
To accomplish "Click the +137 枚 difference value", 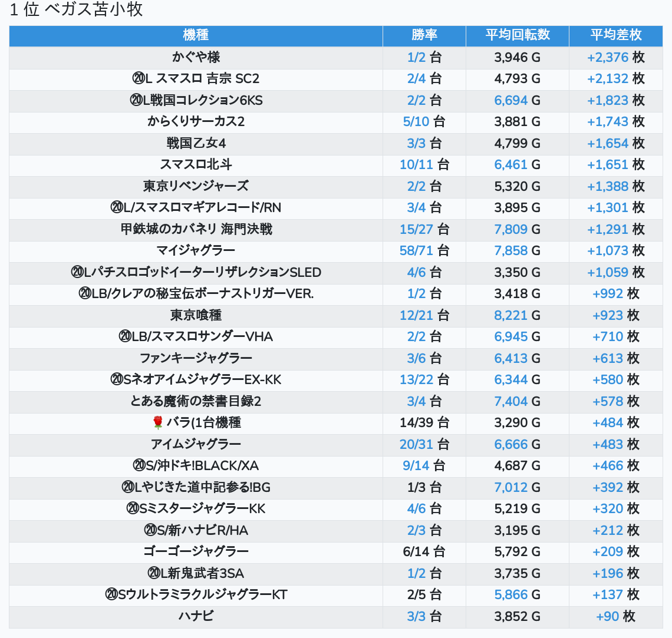I will click(616, 595).
